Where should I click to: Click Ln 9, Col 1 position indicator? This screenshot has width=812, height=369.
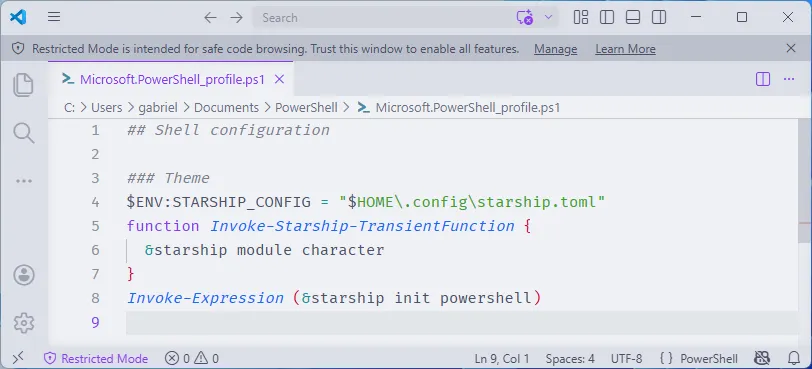tap(502, 359)
